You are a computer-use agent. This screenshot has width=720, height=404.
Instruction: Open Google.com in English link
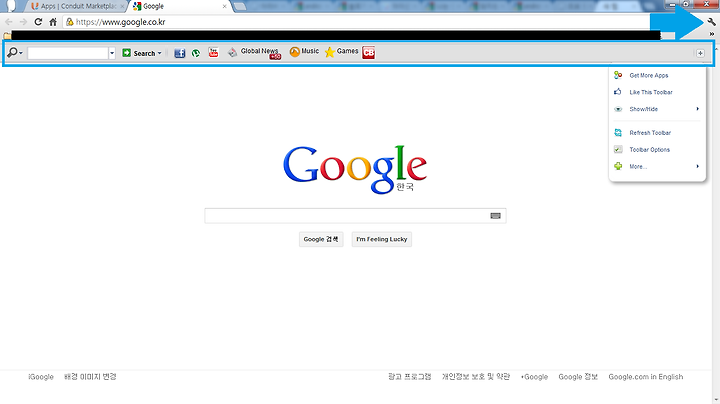(646, 377)
